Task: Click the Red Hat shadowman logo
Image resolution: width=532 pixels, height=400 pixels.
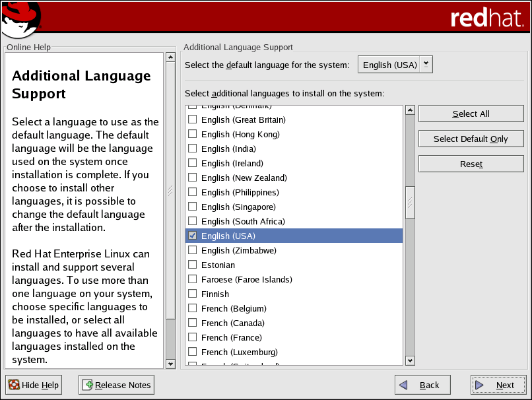Action: point(20,18)
